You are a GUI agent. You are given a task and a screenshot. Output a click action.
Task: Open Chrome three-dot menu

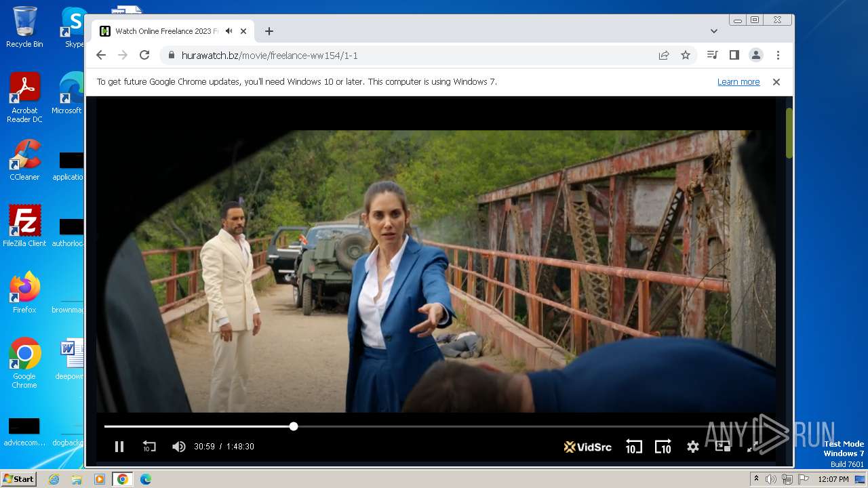coord(778,56)
